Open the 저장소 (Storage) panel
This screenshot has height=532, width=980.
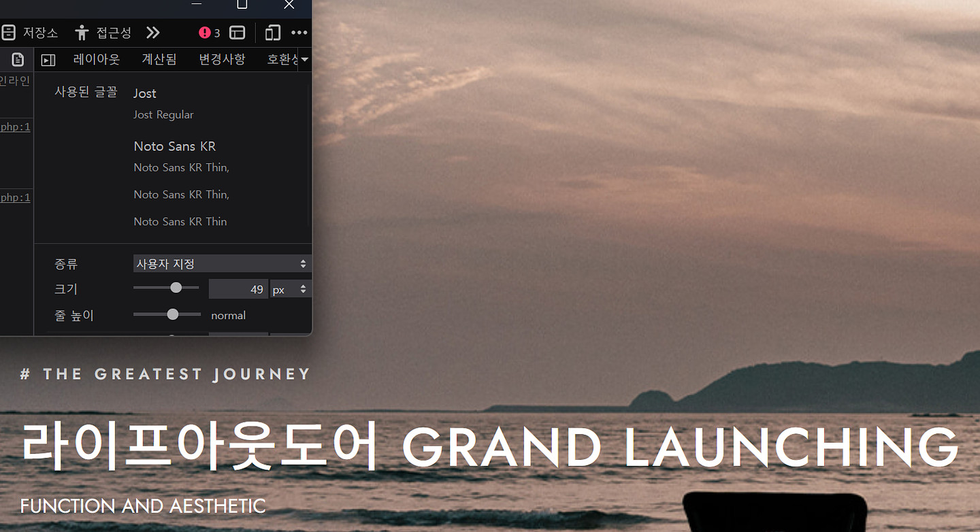coord(29,33)
